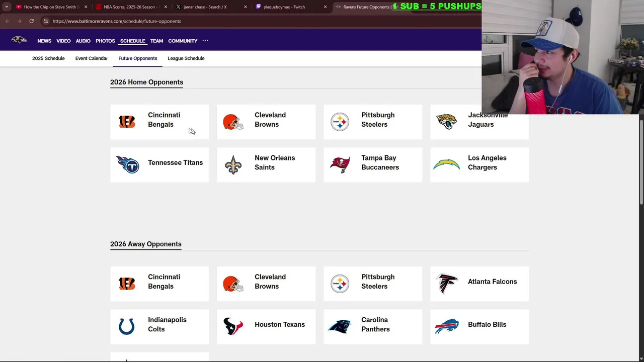Click the home Cleveland Browns helmet logo

233,122
